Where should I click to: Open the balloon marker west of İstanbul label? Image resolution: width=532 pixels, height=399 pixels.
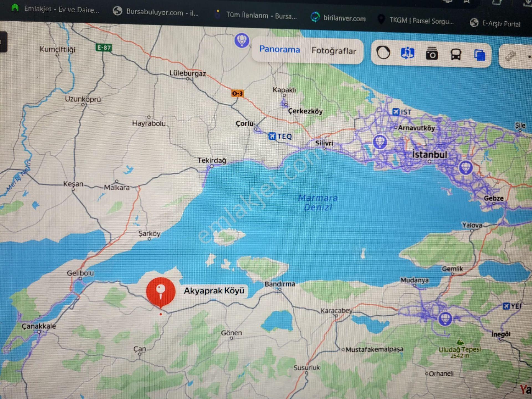click(x=380, y=142)
